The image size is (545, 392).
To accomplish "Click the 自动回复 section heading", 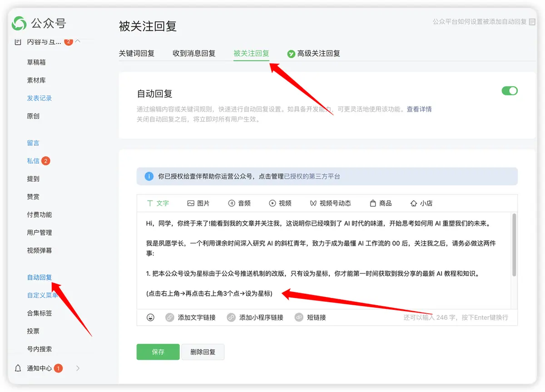I will [x=154, y=94].
